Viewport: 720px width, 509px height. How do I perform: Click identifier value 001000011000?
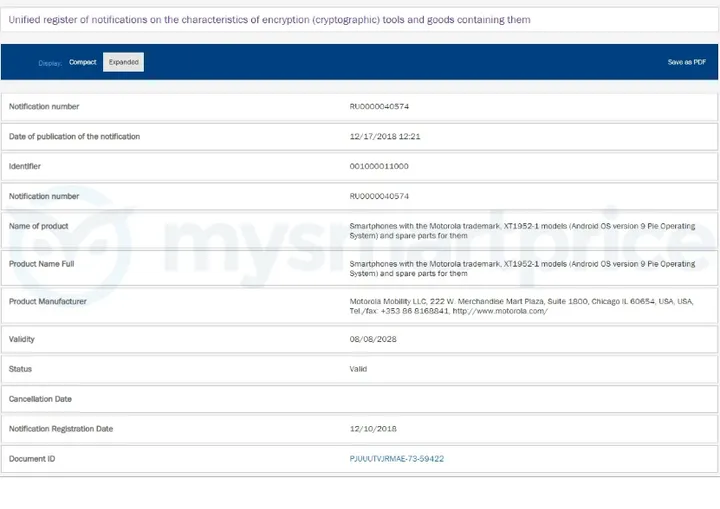379,166
